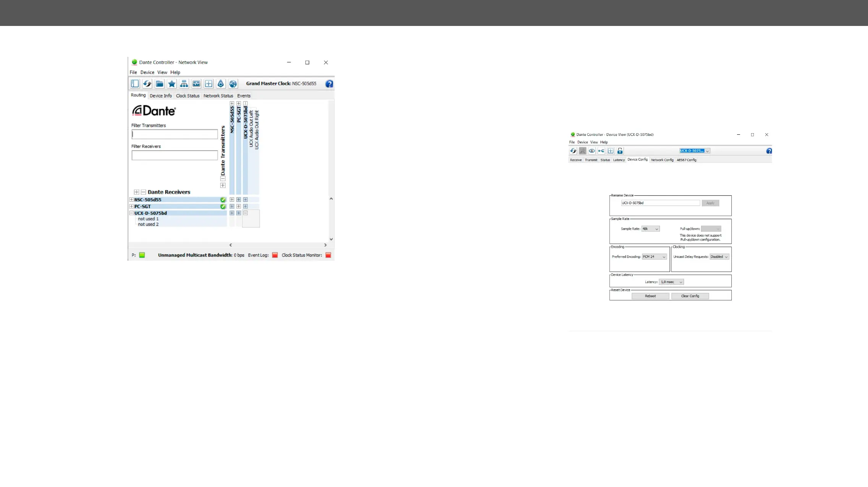Open help in Network View window
868x487 pixels.
point(329,84)
